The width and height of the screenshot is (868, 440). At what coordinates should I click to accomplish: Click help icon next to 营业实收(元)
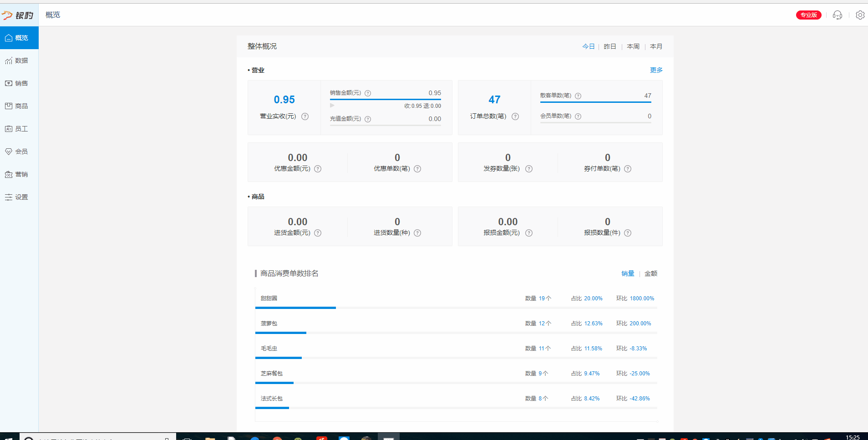(x=305, y=116)
